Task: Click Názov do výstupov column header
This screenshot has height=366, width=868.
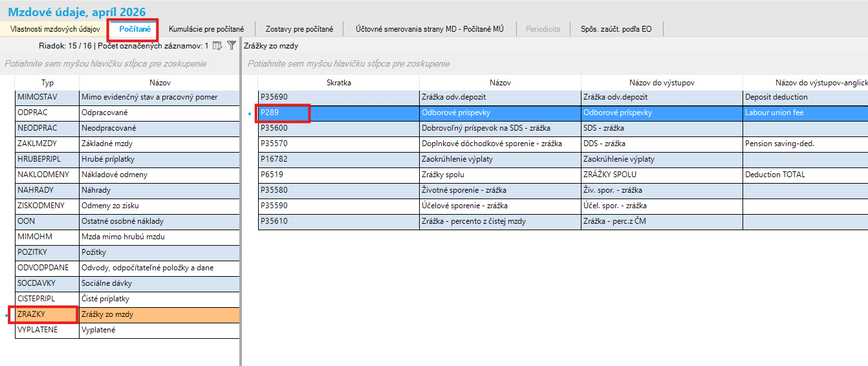Action: point(662,83)
